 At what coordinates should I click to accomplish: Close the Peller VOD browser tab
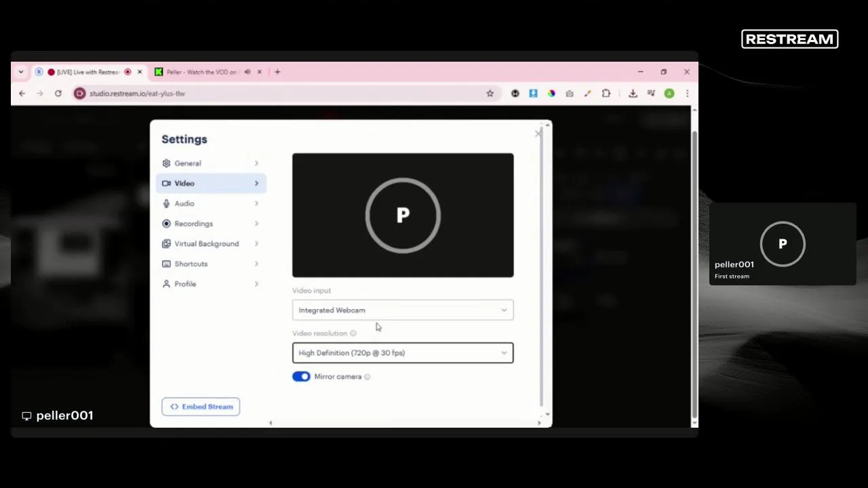(259, 72)
